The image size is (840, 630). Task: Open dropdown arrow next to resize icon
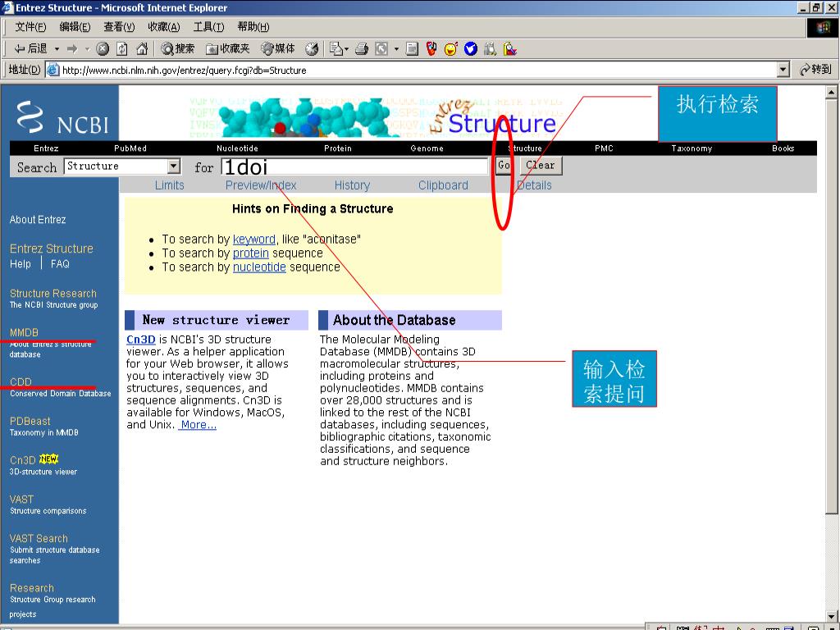coord(396,48)
